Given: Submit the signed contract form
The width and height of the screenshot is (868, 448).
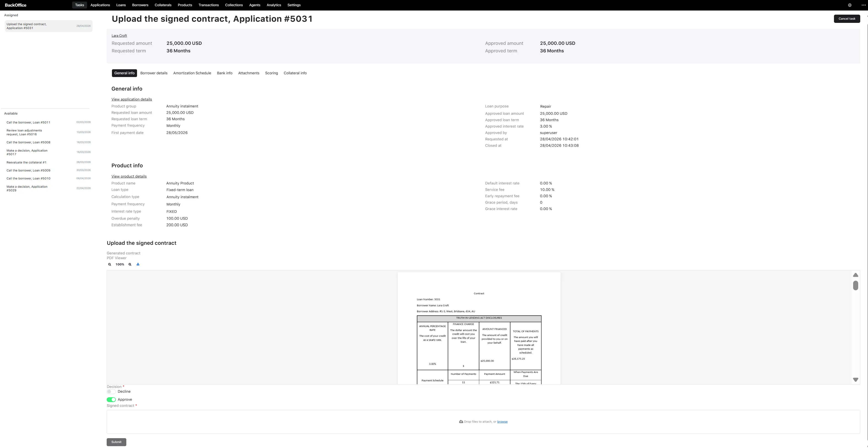Looking at the screenshot, I should click(x=116, y=442).
